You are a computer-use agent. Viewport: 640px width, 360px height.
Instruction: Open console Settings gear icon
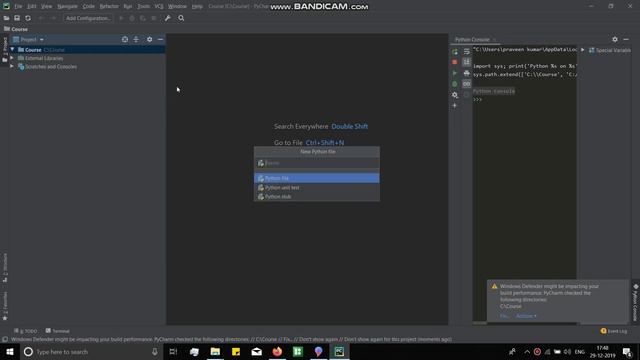(455, 95)
